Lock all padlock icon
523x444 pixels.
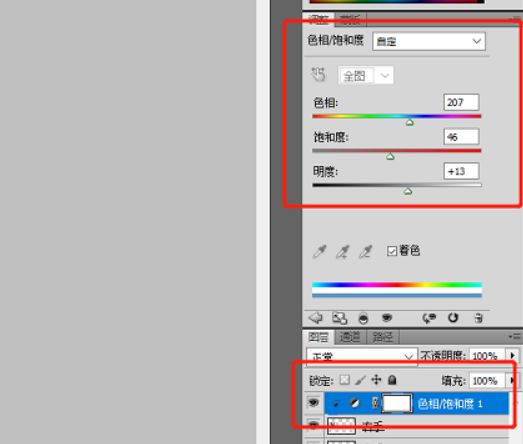(392, 380)
